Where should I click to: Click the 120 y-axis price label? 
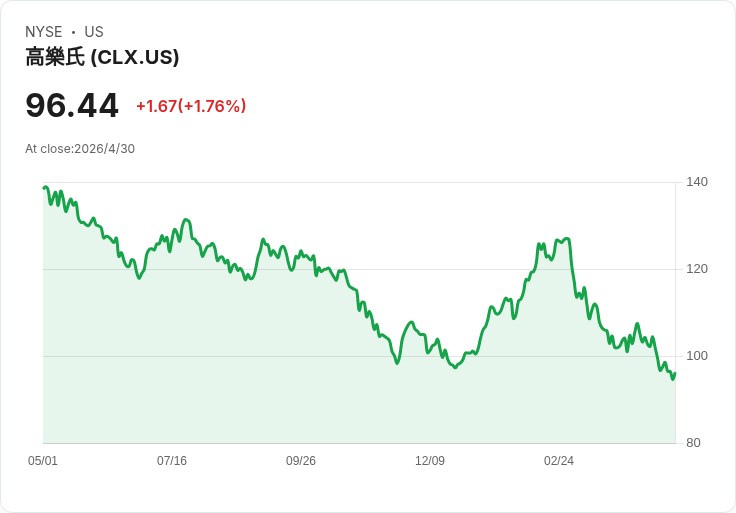pos(697,269)
